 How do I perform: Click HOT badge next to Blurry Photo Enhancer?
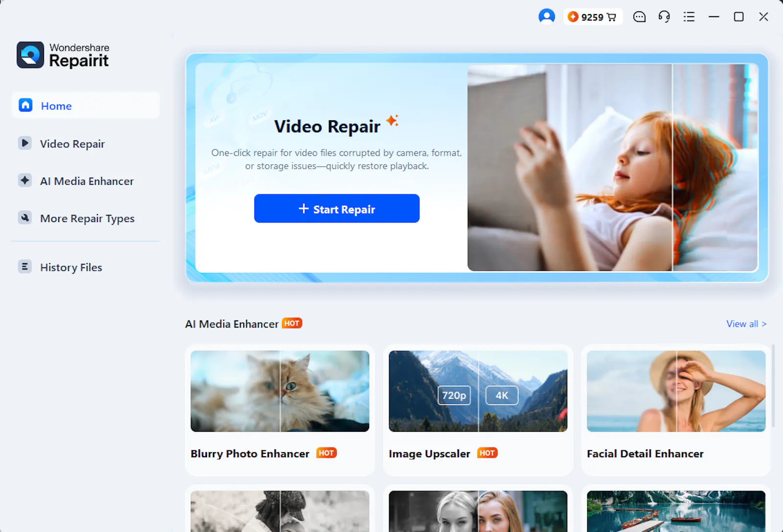tap(326, 453)
